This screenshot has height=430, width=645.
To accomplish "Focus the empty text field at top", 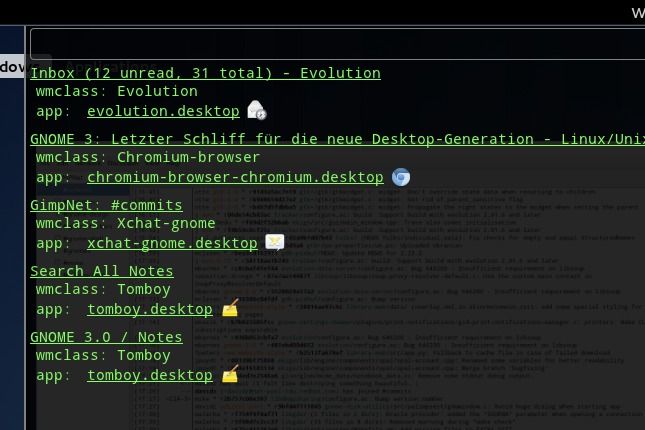I will [336, 44].
